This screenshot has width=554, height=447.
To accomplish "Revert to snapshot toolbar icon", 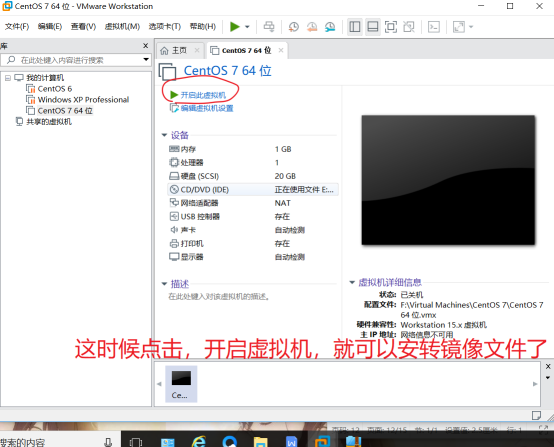I will (x=312, y=27).
